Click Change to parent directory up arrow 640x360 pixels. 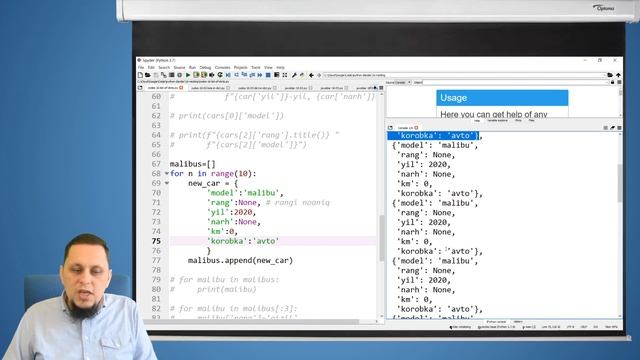pyautogui.click(x=619, y=75)
